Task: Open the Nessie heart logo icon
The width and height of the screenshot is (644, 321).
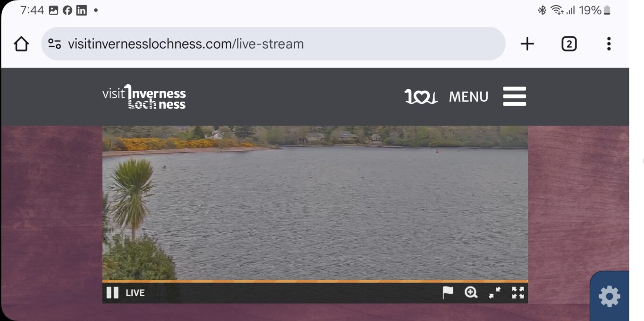Action: pos(421,96)
